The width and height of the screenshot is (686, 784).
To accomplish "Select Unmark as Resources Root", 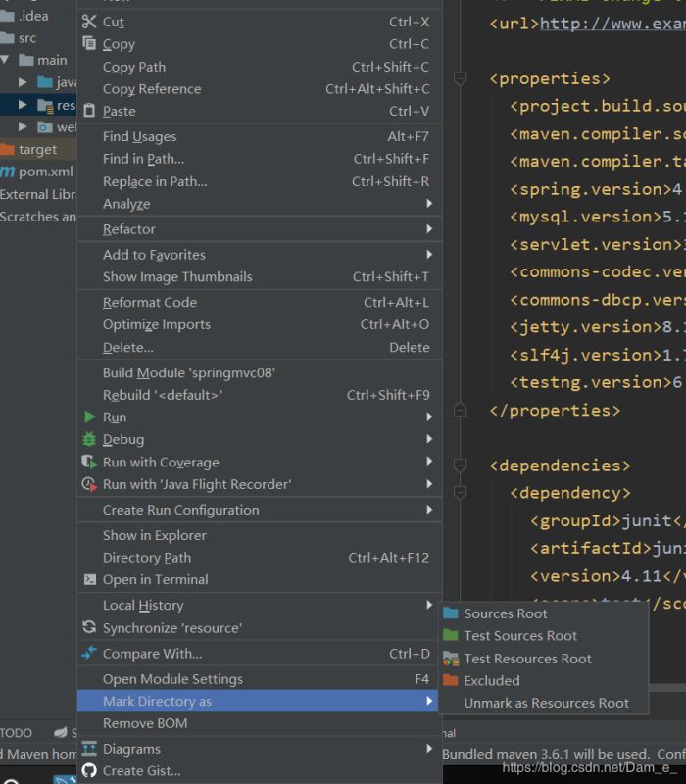I will [x=546, y=704].
